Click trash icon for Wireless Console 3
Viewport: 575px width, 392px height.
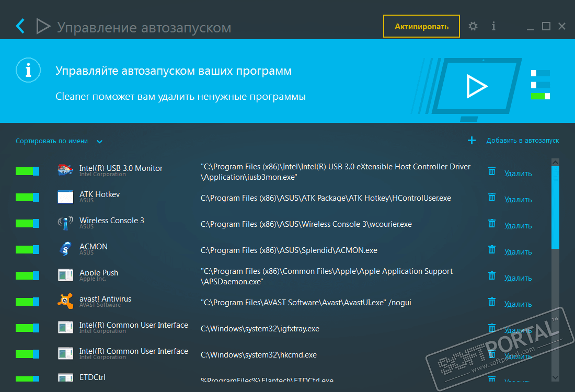[x=492, y=223]
